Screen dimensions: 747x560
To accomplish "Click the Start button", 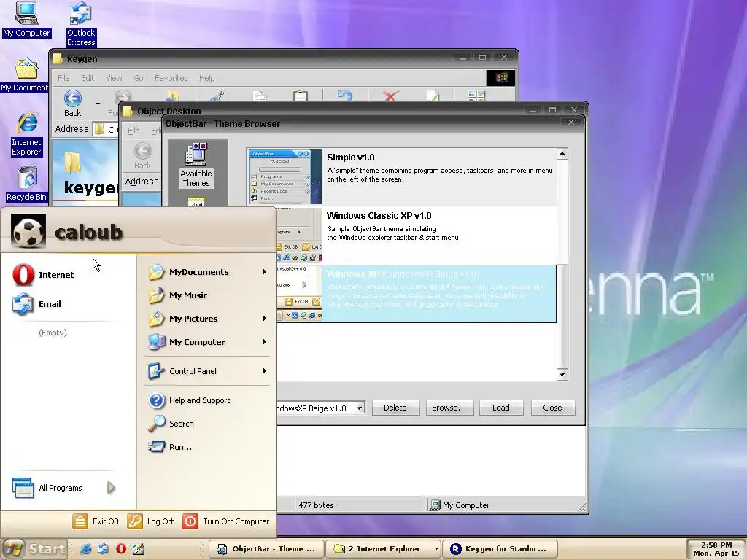I will pyautogui.click(x=34, y=548).
